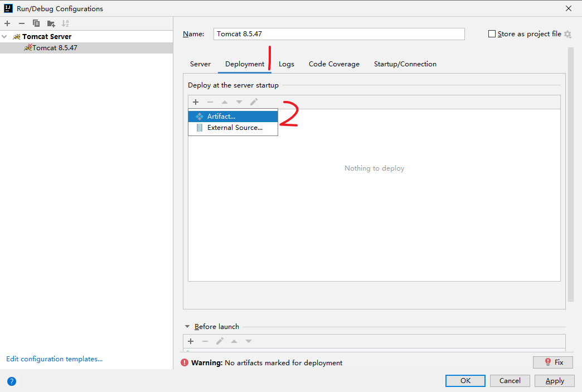The width and height of the screenshot is (582, 392).
Task: Click the OK button
Action: (x=465, y=381)
